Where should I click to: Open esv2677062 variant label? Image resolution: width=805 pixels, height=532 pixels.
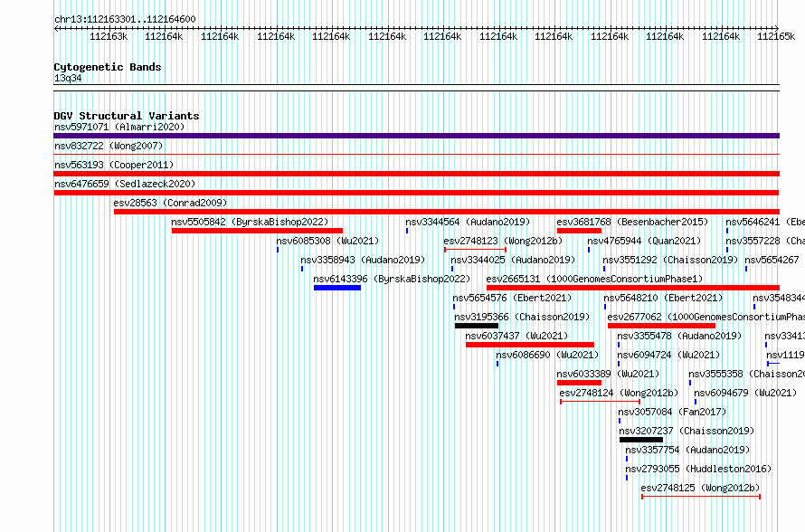706,317
